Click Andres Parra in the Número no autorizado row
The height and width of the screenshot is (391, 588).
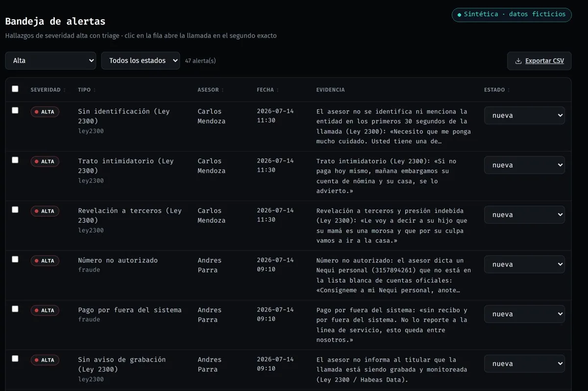pos(210,265)
